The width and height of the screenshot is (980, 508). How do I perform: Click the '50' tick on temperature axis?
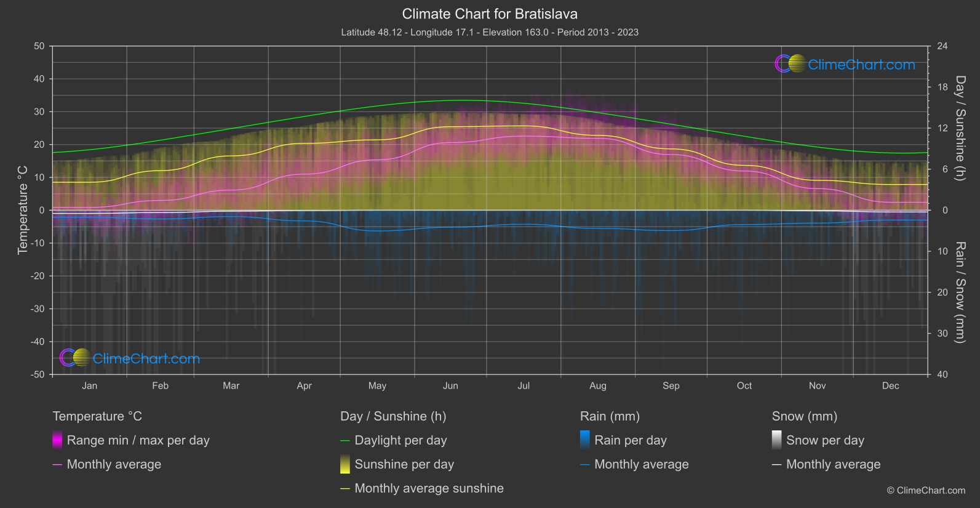tap(39, 46)
